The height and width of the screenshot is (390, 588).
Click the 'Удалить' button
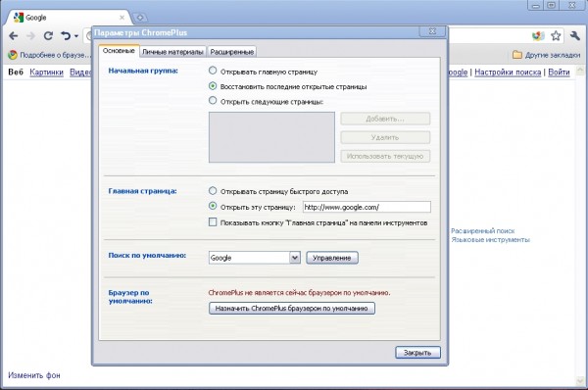pos(385,137)
